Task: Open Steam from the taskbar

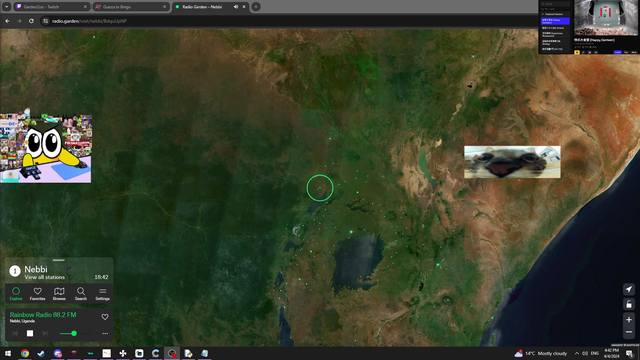Action: coord(41,353)
